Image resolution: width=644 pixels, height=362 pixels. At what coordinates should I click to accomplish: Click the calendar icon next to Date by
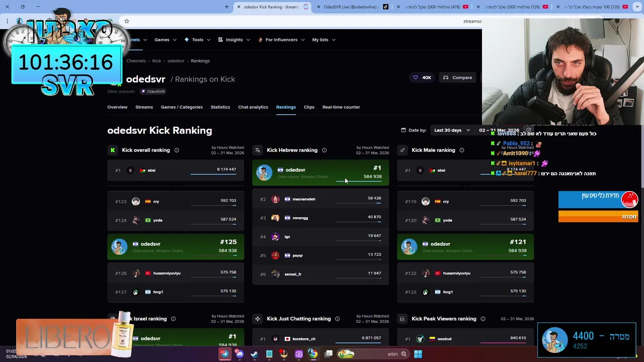pyautogui.click(x=404, y=130)
